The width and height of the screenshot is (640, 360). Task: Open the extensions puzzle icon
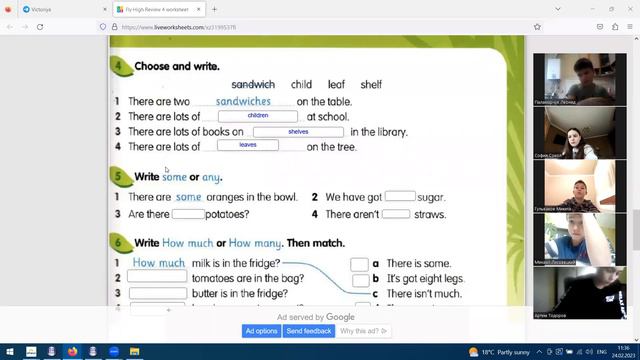[x=615, y=27]
